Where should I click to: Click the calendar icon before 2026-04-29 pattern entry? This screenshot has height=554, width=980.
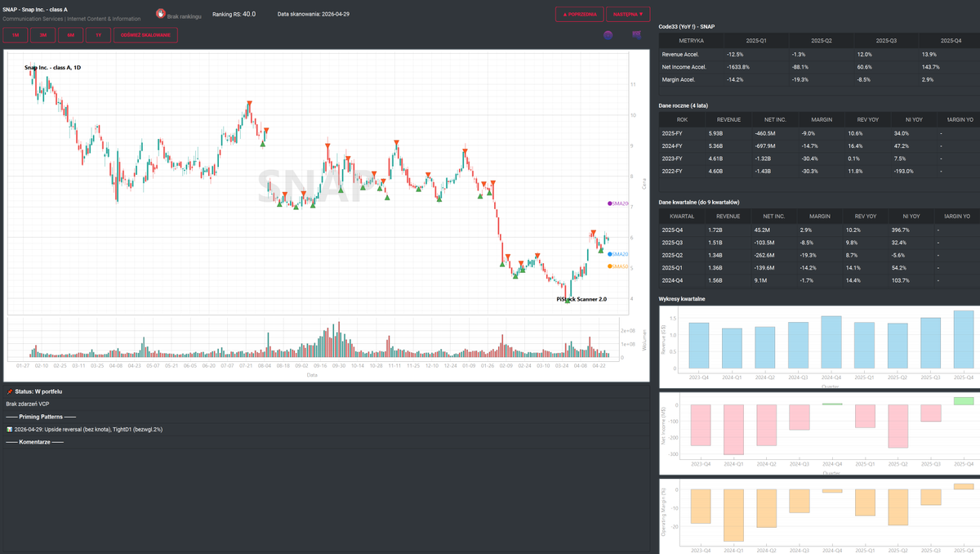[9, 429]
